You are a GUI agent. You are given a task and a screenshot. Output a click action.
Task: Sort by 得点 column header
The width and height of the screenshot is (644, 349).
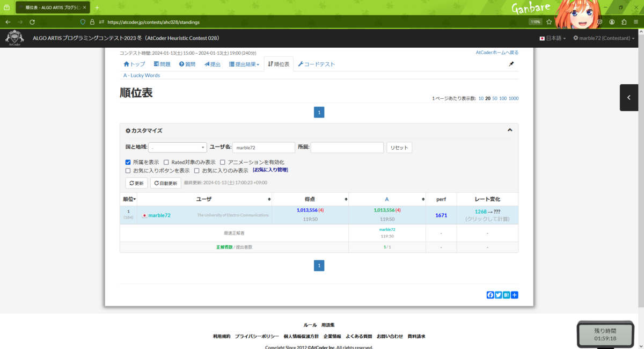(310, 199)
